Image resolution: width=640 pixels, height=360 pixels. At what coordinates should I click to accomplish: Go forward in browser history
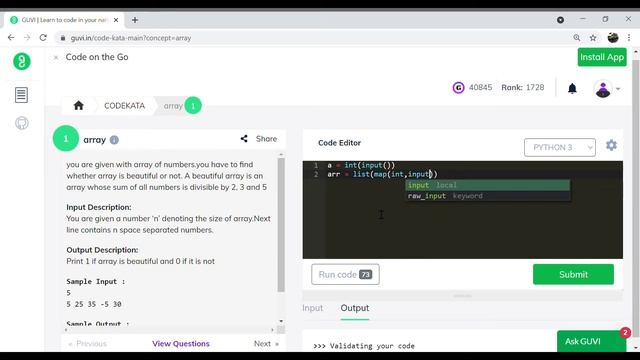[27, 38]
